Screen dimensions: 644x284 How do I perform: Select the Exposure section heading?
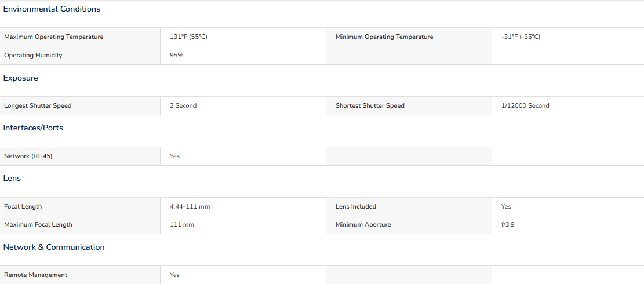[x=20, y=78]
